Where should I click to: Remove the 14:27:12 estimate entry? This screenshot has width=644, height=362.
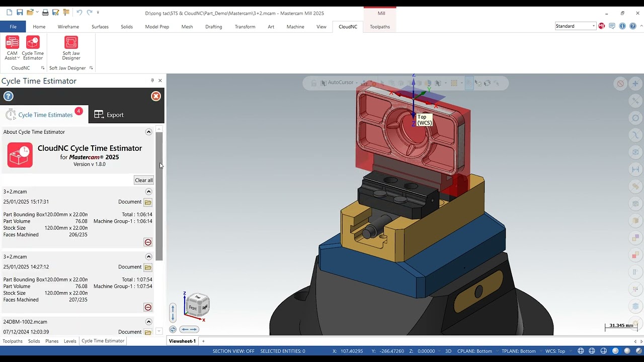pos(148,307)
